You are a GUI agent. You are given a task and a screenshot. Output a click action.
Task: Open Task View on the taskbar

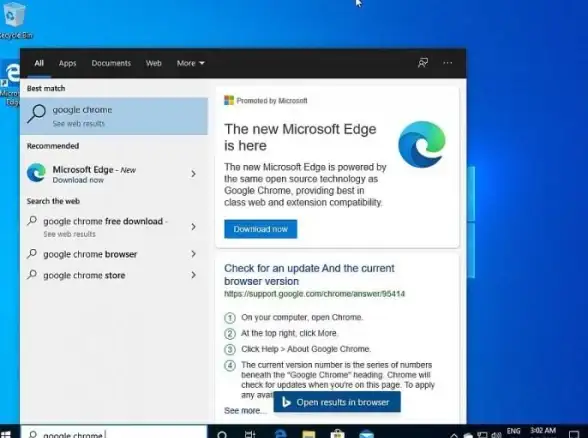coord(250,434)
